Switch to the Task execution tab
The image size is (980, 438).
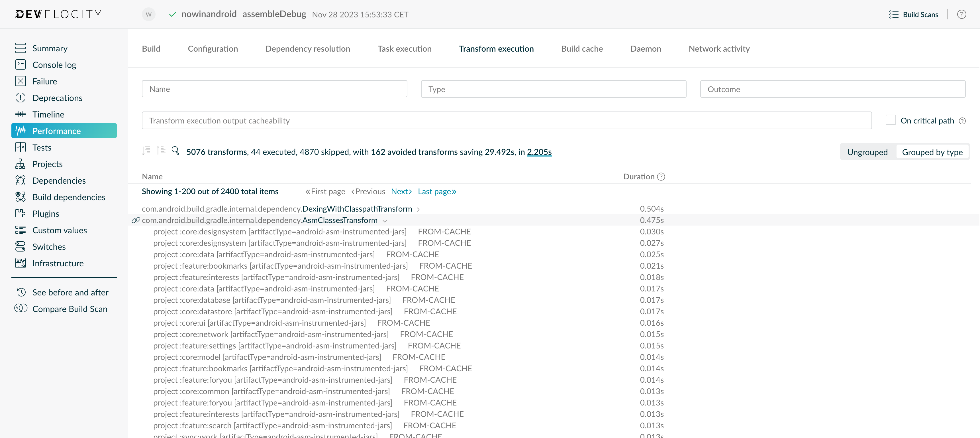[x=405, y=48]
